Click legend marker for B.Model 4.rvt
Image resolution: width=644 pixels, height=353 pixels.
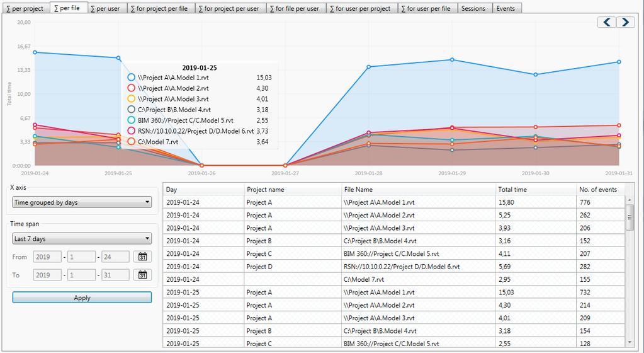tap(131, 109)
